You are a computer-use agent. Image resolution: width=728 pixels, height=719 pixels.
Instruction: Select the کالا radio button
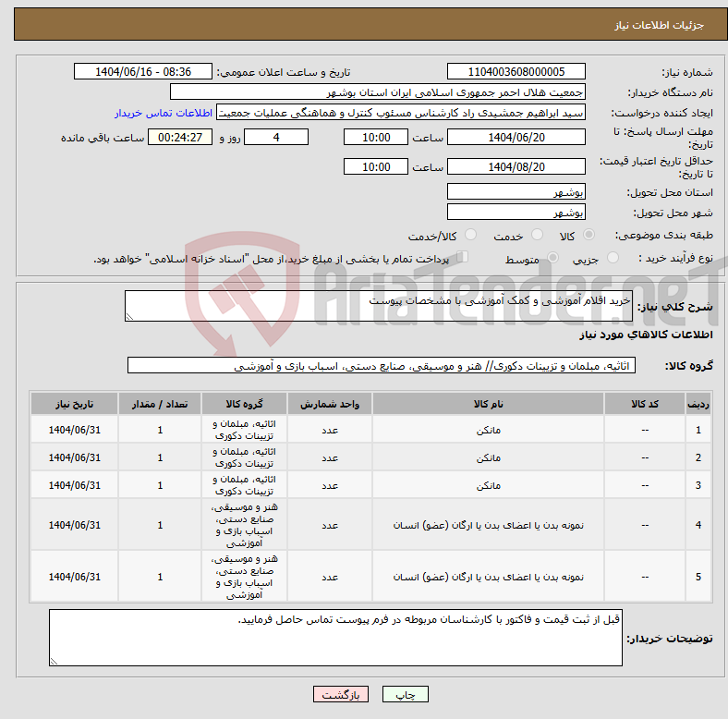(x=588, y=235)
